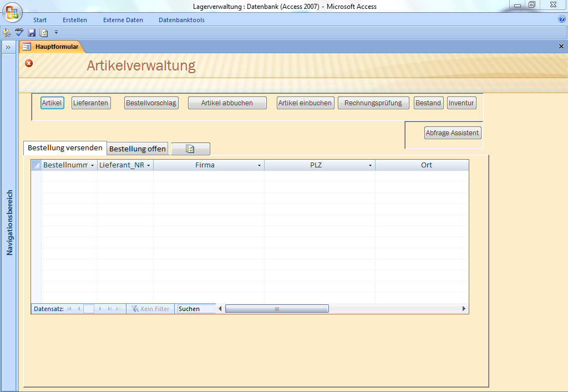Open the Start ribbon tab

tap(40, 20)
